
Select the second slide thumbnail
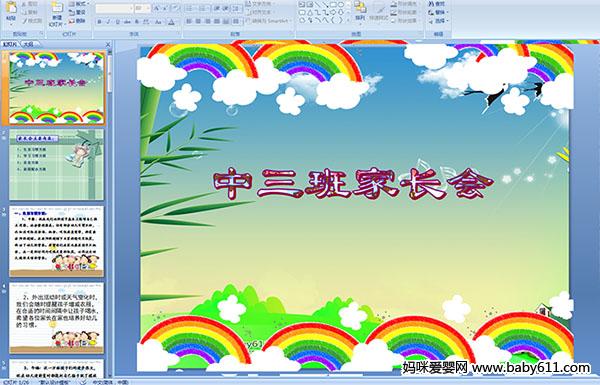coord(57,165)
